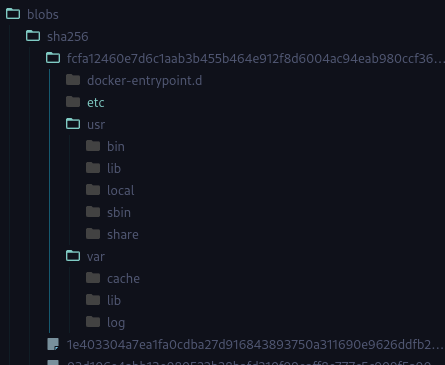Click the open usr folder icon
The height and width of the screenshot is (365, 445).
pyautogui.click(x=73, y=124)
